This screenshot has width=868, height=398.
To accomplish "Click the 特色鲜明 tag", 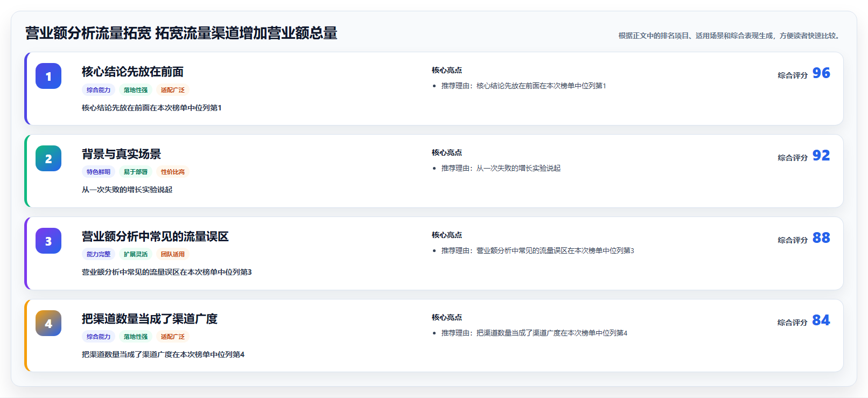I will pyautogui.click(x=99, y=172).
